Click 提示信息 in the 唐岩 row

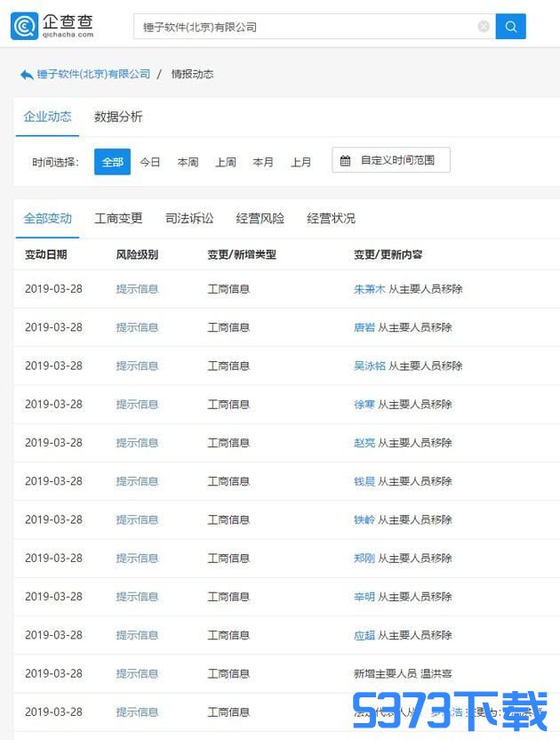point(137,327)
